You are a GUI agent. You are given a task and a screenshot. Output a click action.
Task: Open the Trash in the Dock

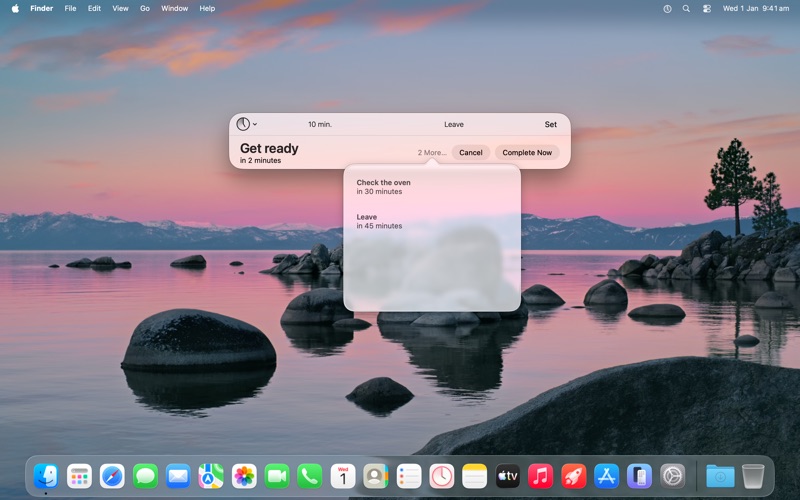(753, 476)
